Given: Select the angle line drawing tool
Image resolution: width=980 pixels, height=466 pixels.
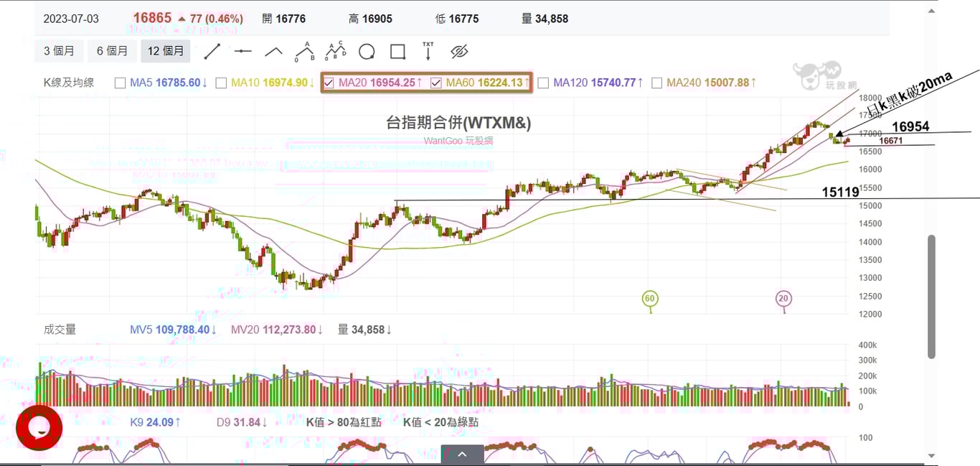Looking at the screenshot, I should coord(273,51).
